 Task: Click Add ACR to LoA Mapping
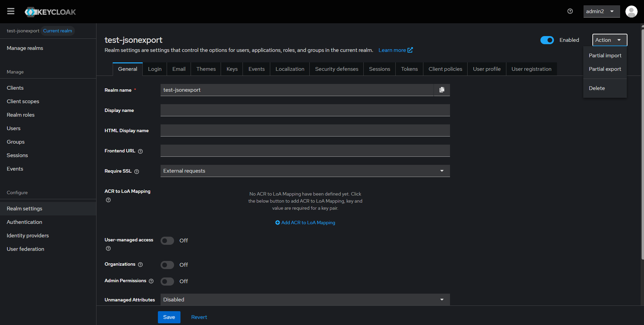(x=305, y=223)
